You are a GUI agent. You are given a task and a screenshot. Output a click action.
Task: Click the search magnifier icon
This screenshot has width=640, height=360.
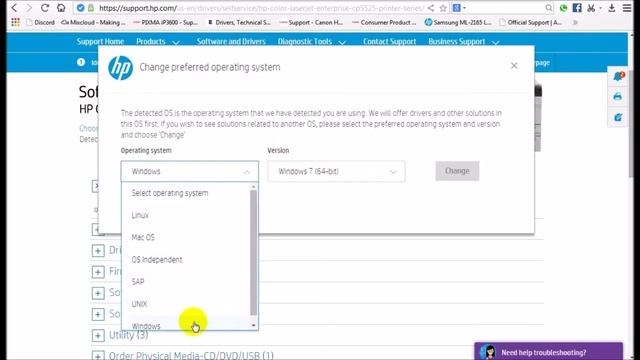click(549, 8)
